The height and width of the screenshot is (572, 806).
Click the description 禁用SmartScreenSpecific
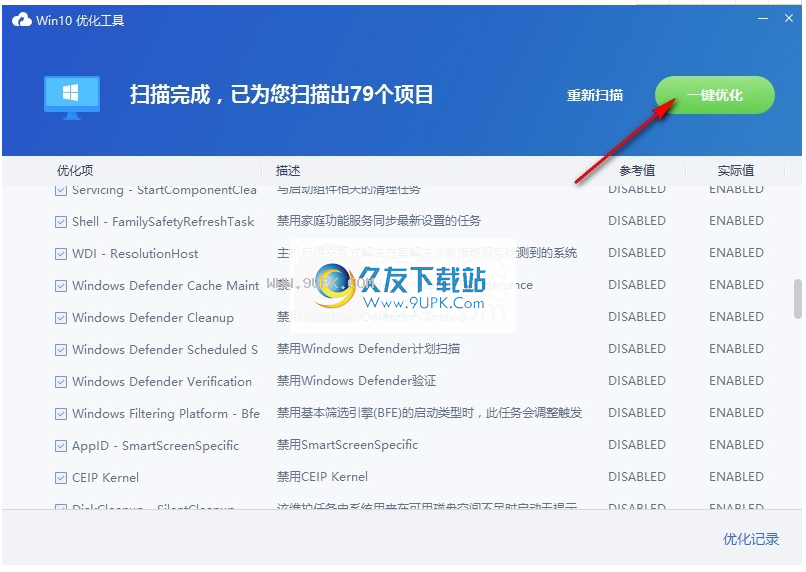(347, 445)
